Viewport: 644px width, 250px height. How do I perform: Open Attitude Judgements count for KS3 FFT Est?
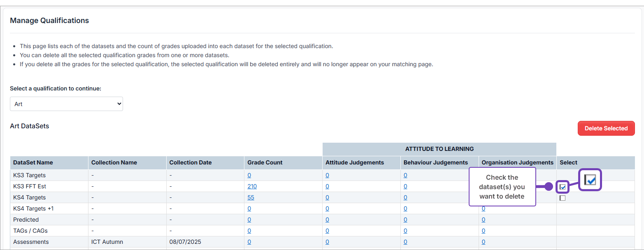[327, 186]
